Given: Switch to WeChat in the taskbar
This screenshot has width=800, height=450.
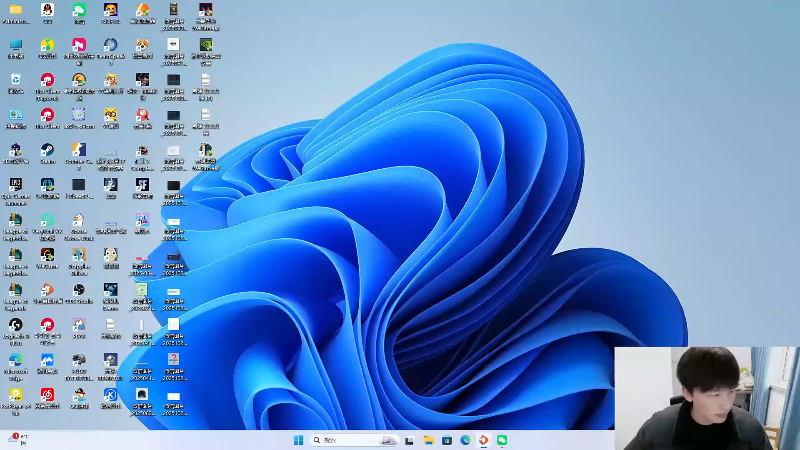Looking at the screenshot, I should 502,440.
